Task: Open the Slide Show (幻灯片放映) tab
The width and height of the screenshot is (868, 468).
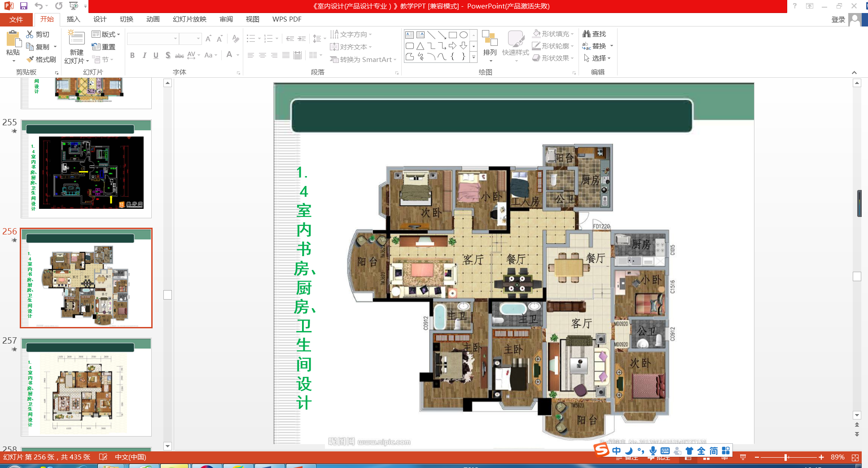Action: click(189, 19)
